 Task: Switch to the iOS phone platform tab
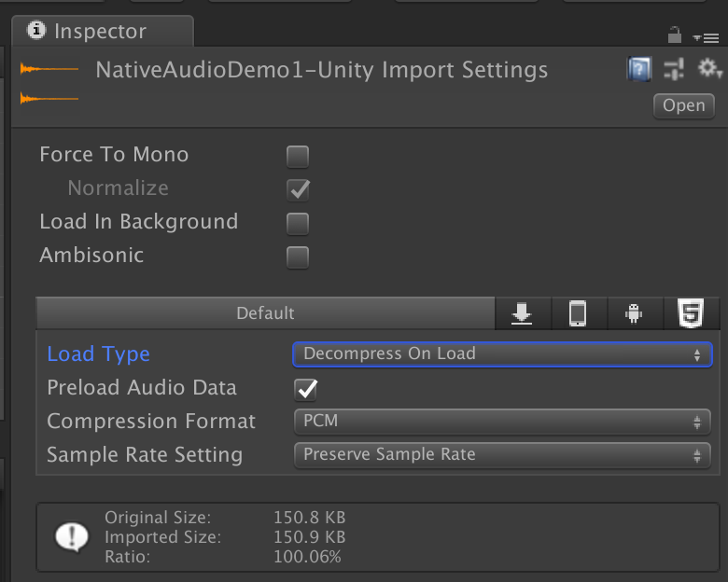click(579, 313)
